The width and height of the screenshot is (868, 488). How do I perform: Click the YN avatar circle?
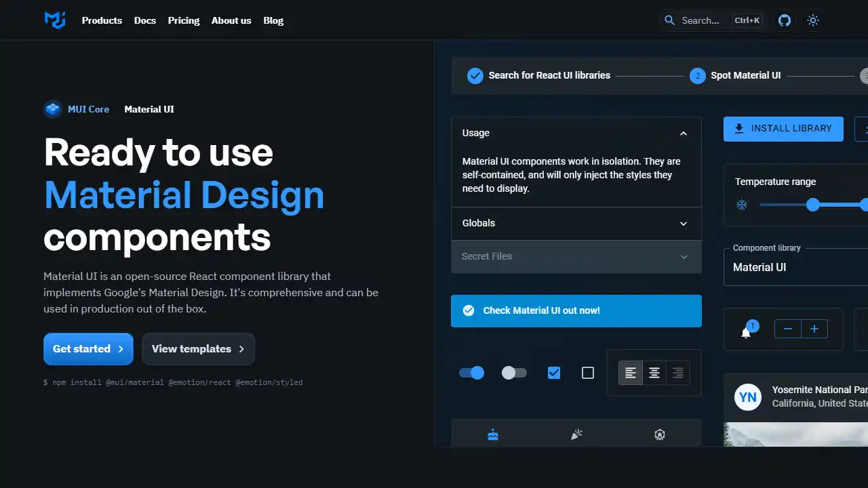pyautogui.click(x=748, y=396)
